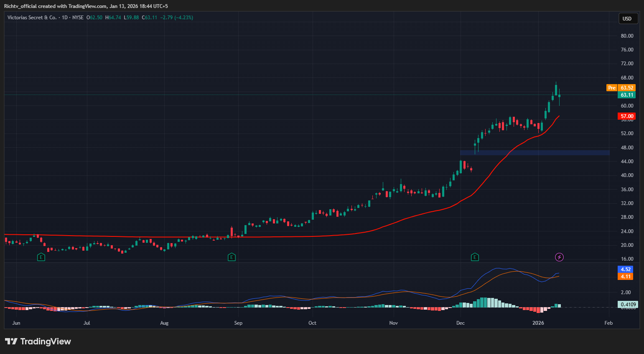Screen dimensions: 644x354
Task: Open the December earnings "E" icon
Action: (475, 257)
